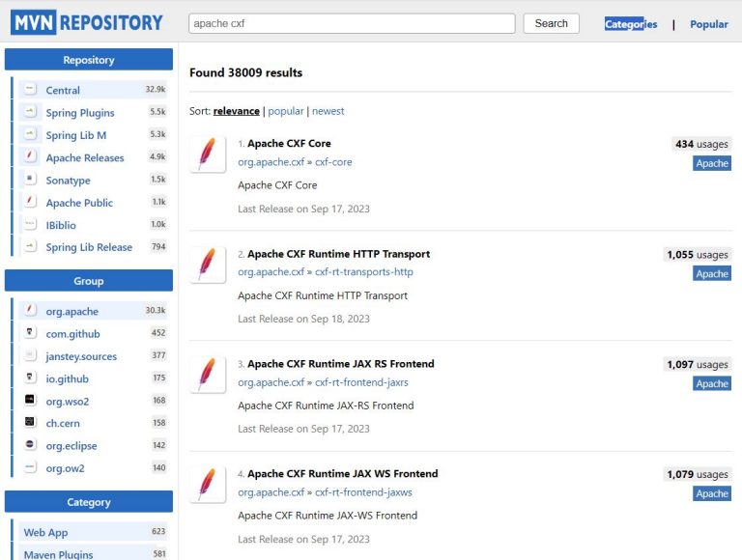Click the ch.cern group icon
Viewport: 742px width, 560px height.
30,422
